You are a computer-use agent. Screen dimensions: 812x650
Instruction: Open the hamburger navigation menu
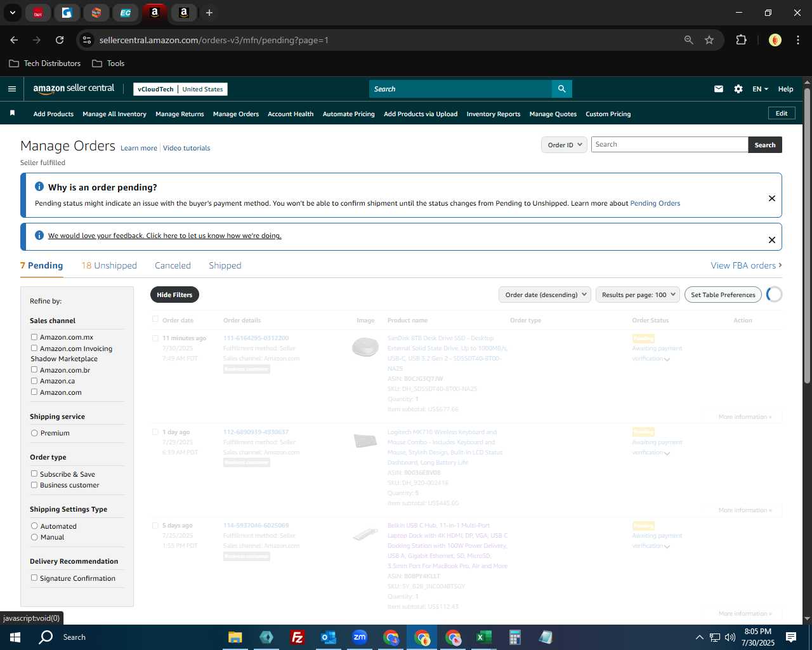click(x=11, y=89)
